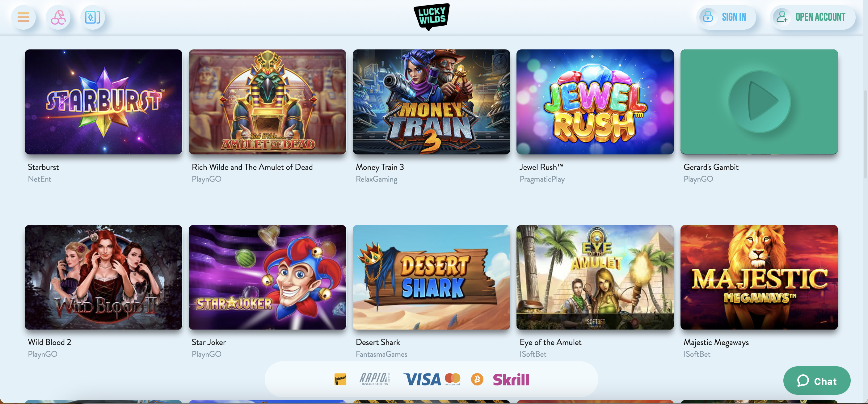The height and width of the screenshot is (404, 868).
Task: Click the Skrill payment logo
Action: click(511, 380)
